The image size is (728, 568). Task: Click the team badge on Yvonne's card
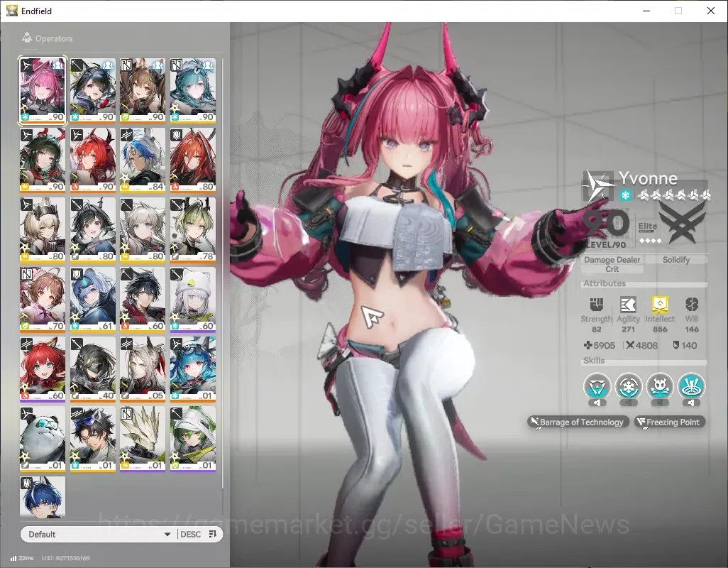[57, 65]
